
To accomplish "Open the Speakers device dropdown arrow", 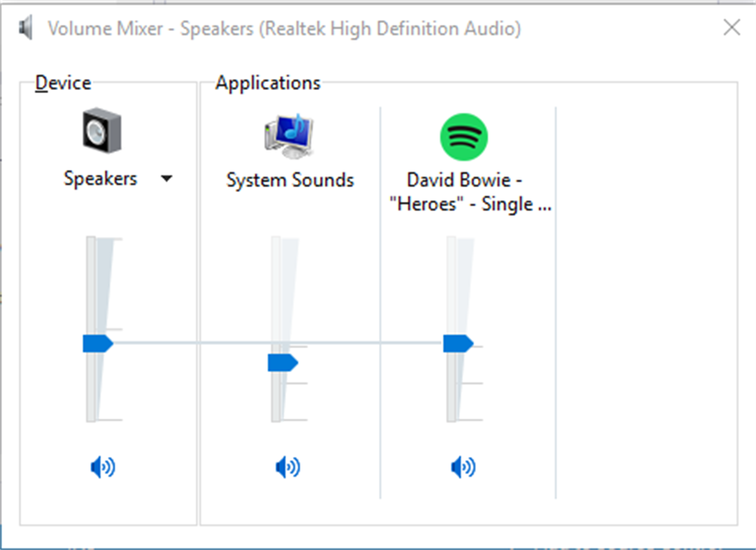I will click(167, 179).
